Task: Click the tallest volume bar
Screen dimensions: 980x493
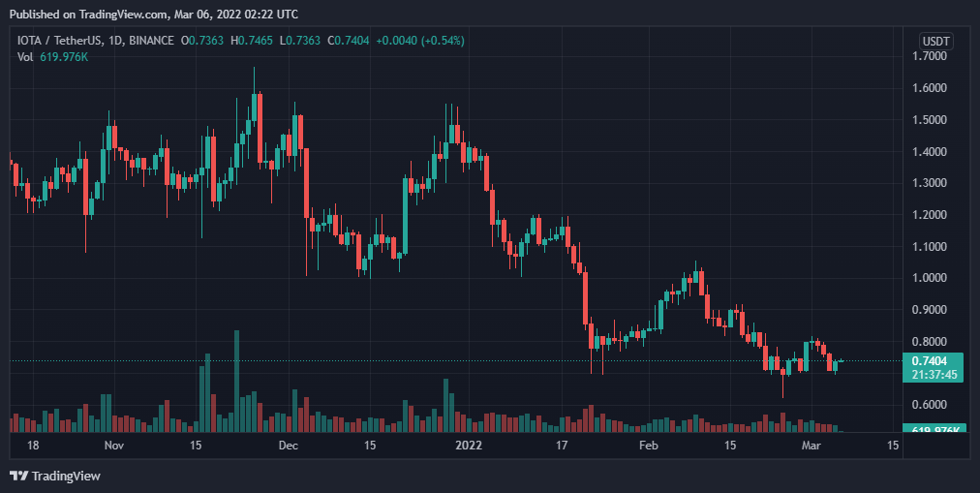Action: tap(237, 382)
